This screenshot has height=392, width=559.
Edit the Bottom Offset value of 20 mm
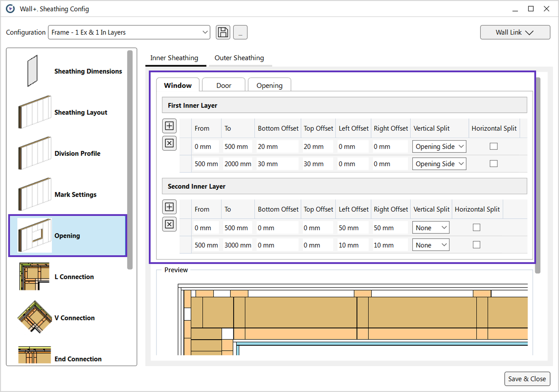[277, 146]
